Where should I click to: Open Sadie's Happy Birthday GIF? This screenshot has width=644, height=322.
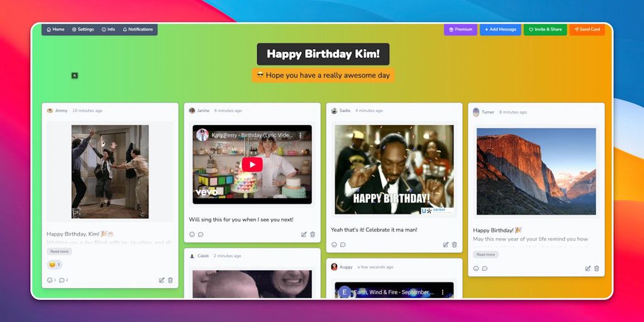(394, 170)
